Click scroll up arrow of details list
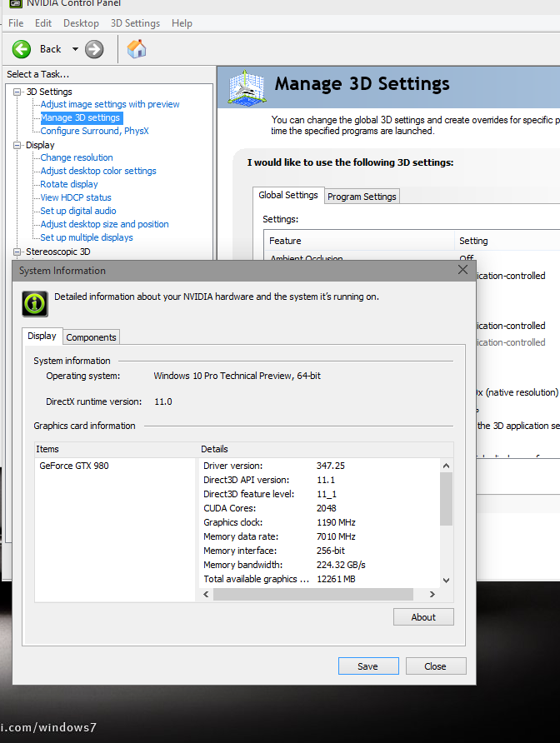 [446, 466]
